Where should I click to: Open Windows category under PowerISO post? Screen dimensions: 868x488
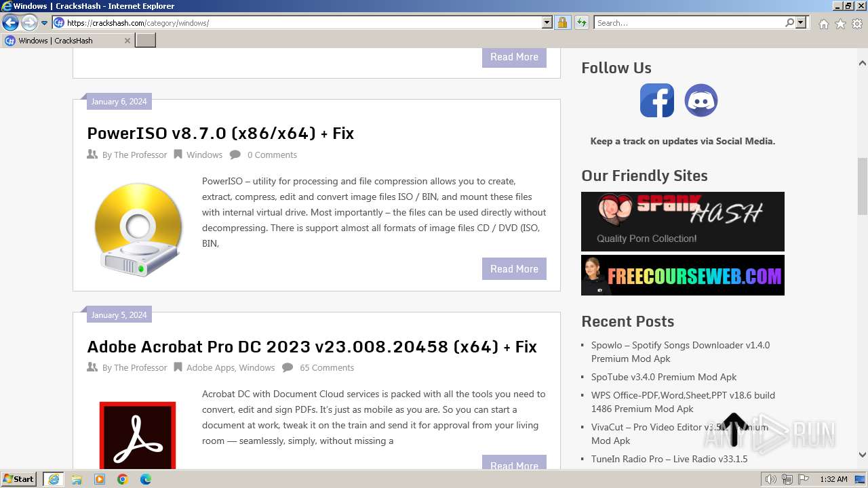click(204, 155)
